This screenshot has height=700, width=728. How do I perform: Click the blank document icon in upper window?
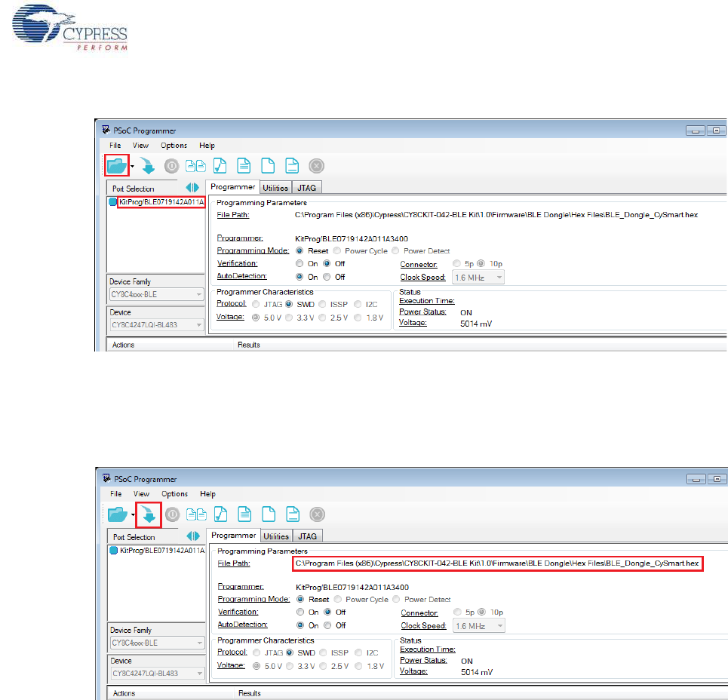pyautogui.click(x=268, y=166)
